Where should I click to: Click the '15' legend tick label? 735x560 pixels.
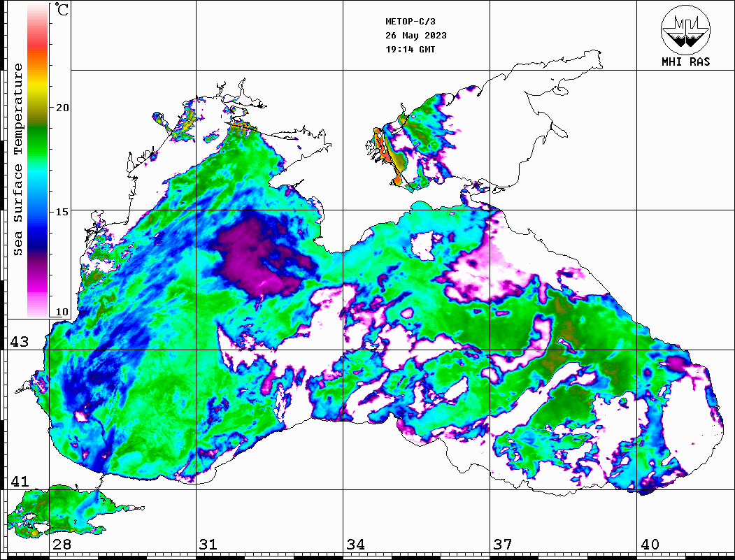[62, 212]
